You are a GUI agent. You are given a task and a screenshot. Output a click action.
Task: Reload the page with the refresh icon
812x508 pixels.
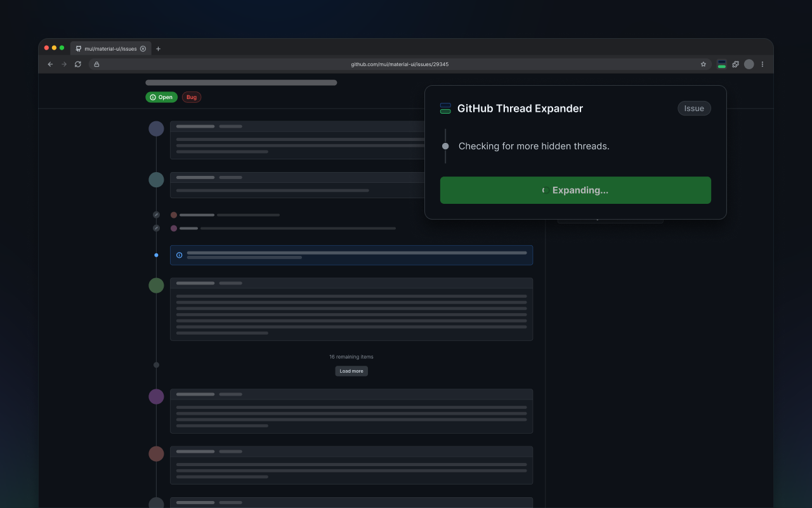(78, 64)
